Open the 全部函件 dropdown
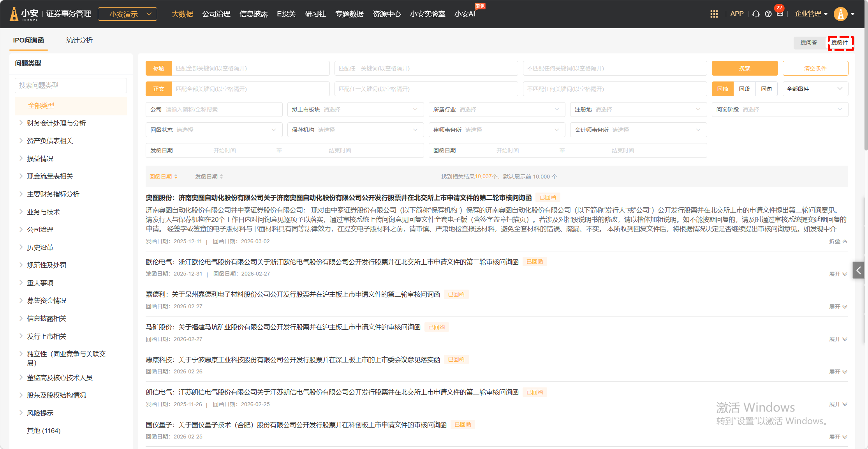The width and height of the screenshot is (868, 449). tap(815, 89)
